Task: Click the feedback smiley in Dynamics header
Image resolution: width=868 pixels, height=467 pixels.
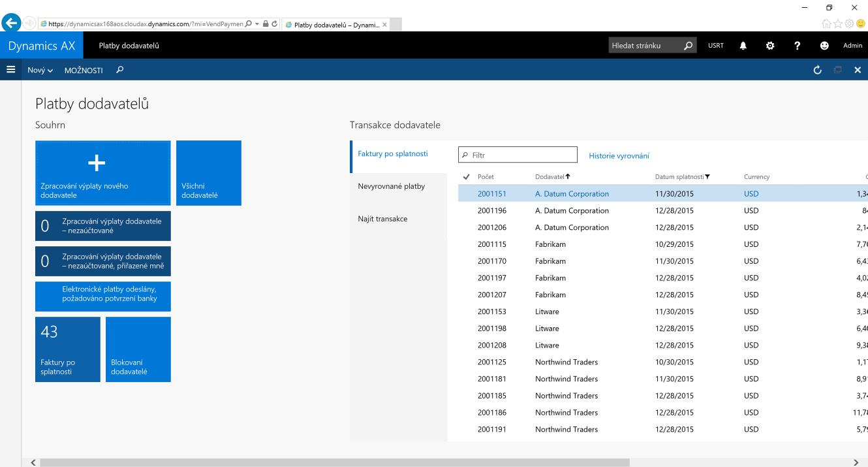Action: 825,46
